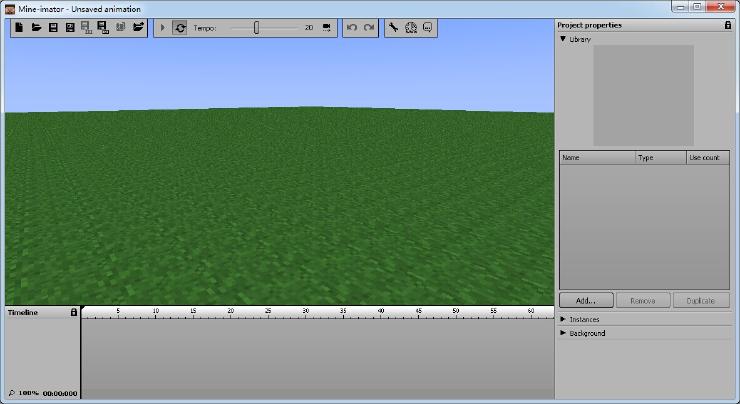Viewport: 740px width, 404px height.
Task: Adjust the Tempo slider handle
Action: [x=256, y=28]
